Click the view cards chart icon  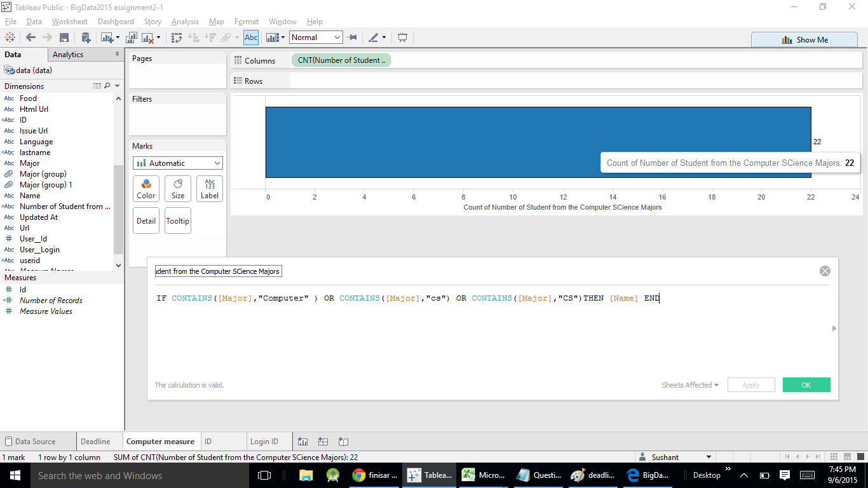273,37
